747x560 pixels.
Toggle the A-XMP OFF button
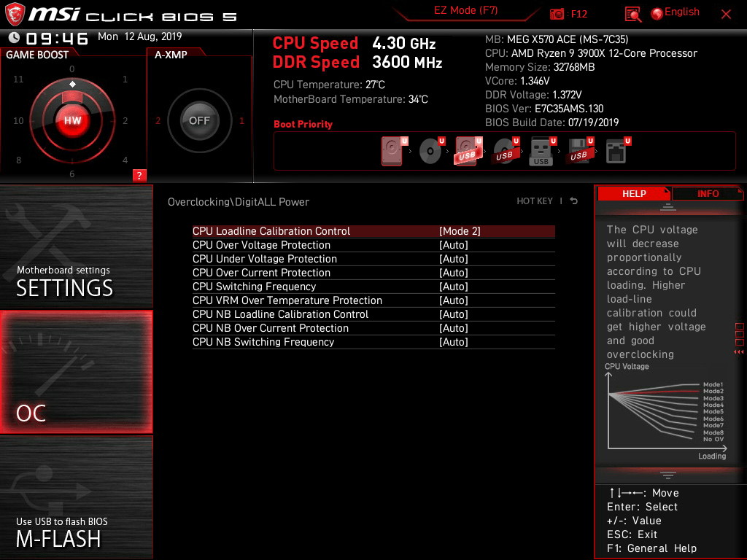pyautogui.click(x=199, y=120)
